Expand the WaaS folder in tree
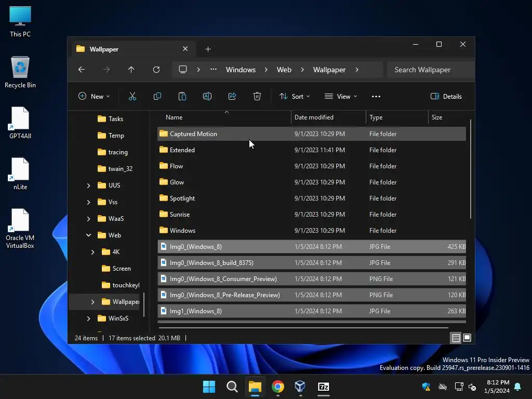This screenshot has width=532, height=399. (88, 219)
